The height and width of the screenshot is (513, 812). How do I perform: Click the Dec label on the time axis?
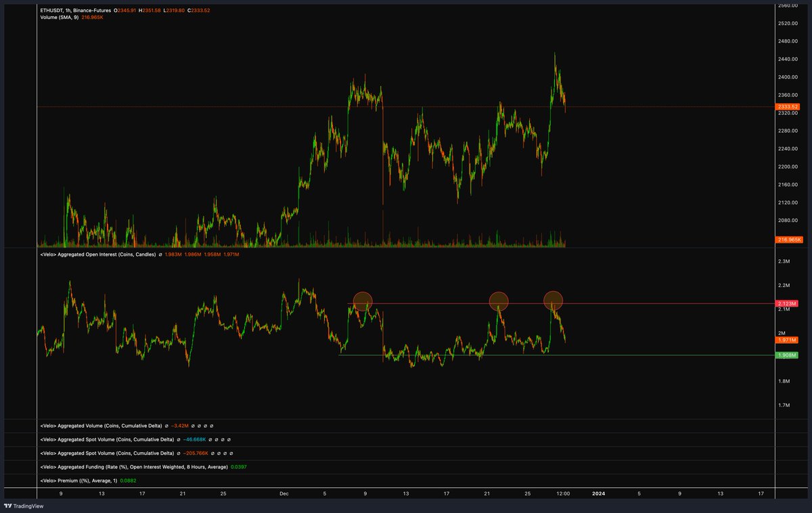pyautogui.click(x=284, y=494)
